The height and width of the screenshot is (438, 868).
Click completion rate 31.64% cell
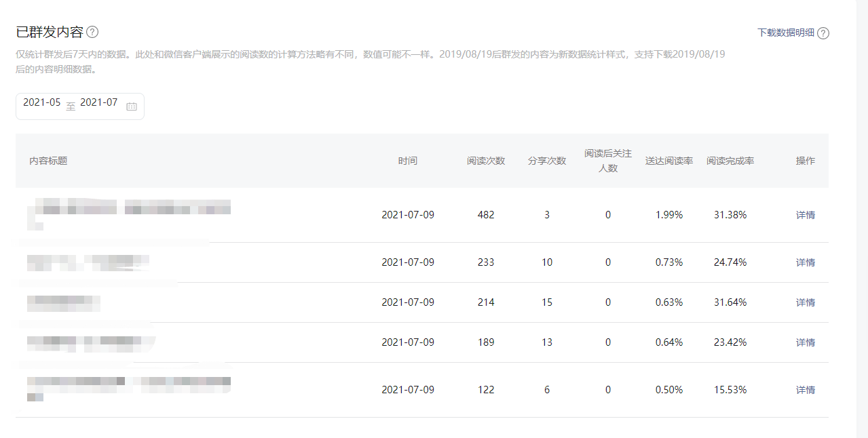730,302
